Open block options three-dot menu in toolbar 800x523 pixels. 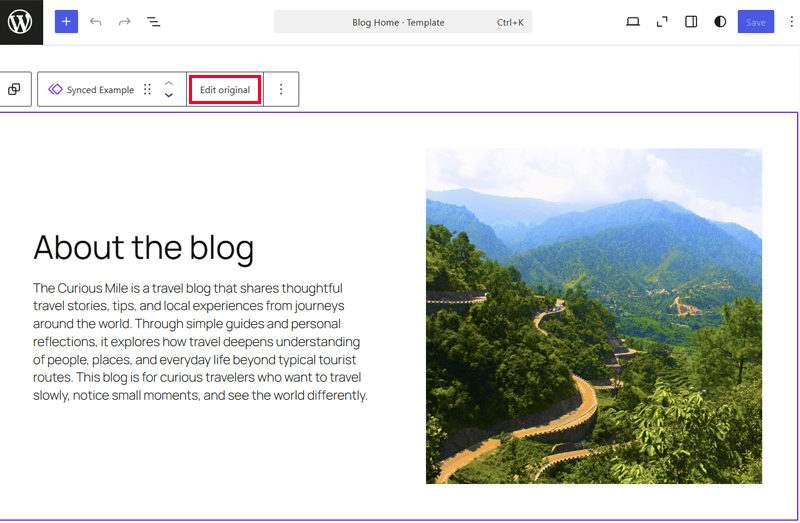pyautogui.click(x=281, y=90)
